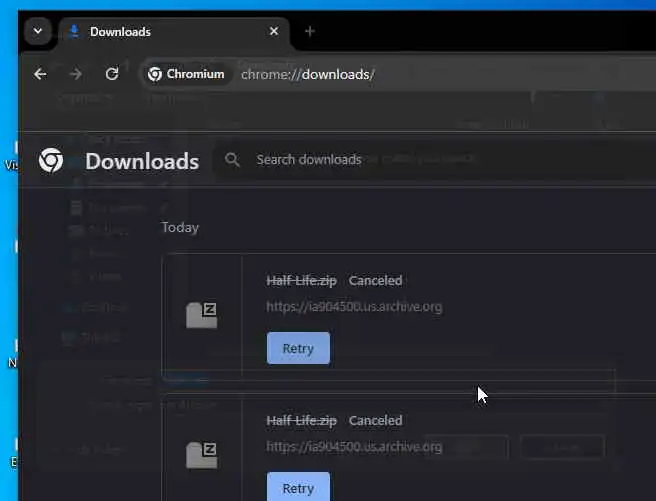Open the tab search dropdown arrow

38,31
